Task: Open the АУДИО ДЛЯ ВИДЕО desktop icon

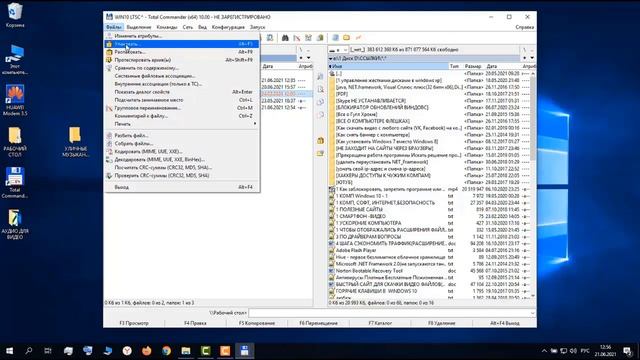Action: pos(15,224)
